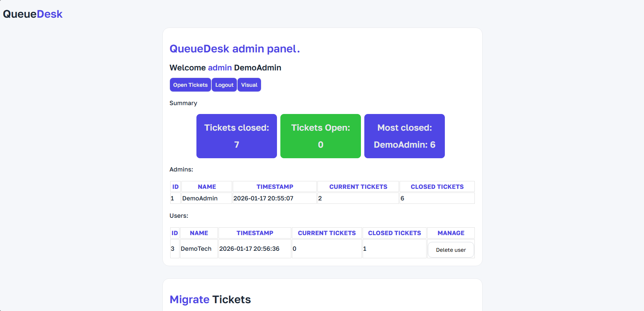The height and width of the screenshot is (311, 644).
Task: Click the Most closed DemoAdmin card
Action: tap(404, 136)
